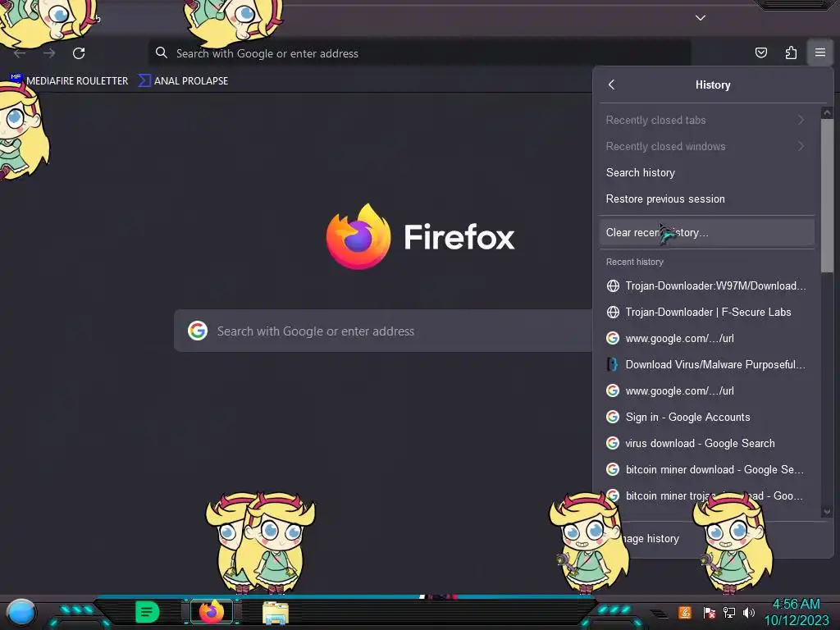Click the history scrollbar down arrow
The image size is (840, 630).
click(827, 512)
